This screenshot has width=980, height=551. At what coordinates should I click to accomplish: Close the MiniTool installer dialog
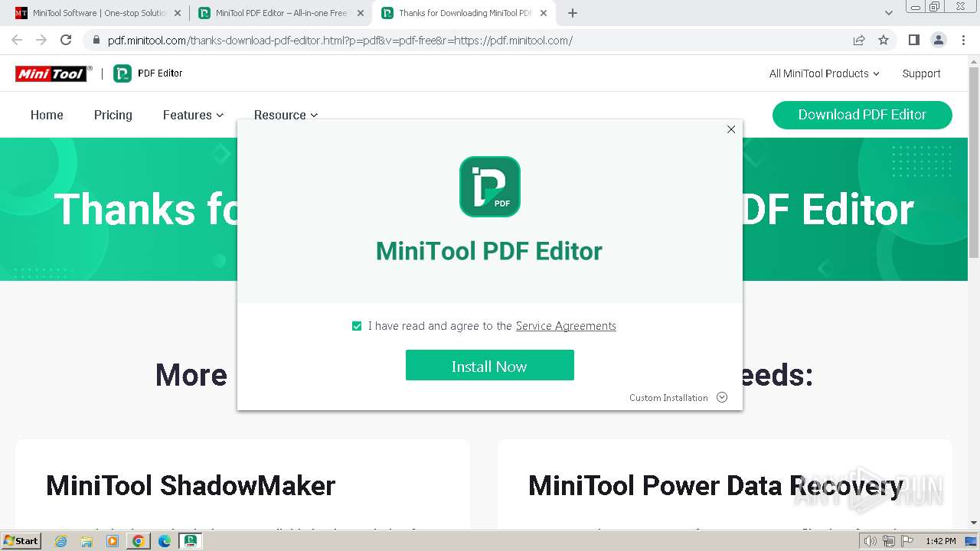point(731,129)
